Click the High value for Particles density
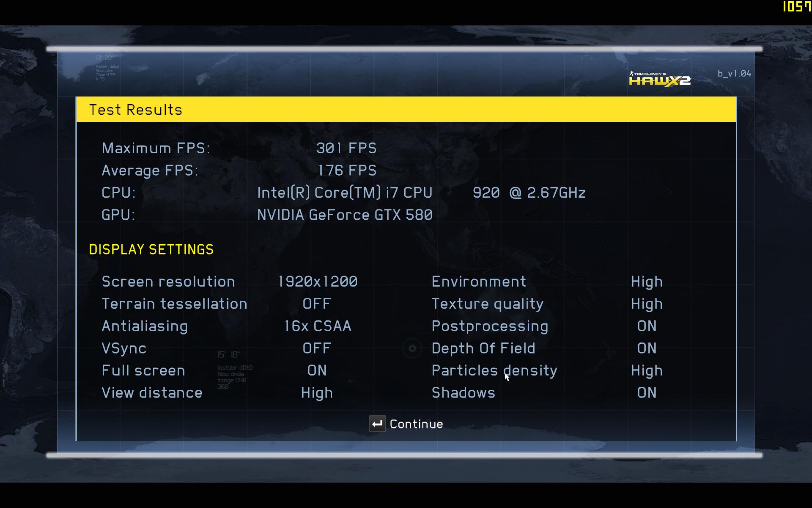This screenshot has width=812, height=508. (647, 371)
